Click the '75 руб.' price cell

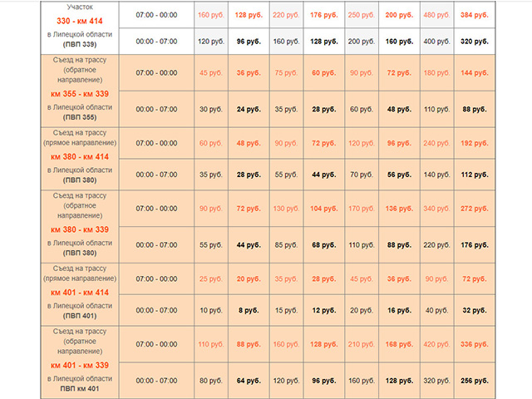[x=286, y=73]
